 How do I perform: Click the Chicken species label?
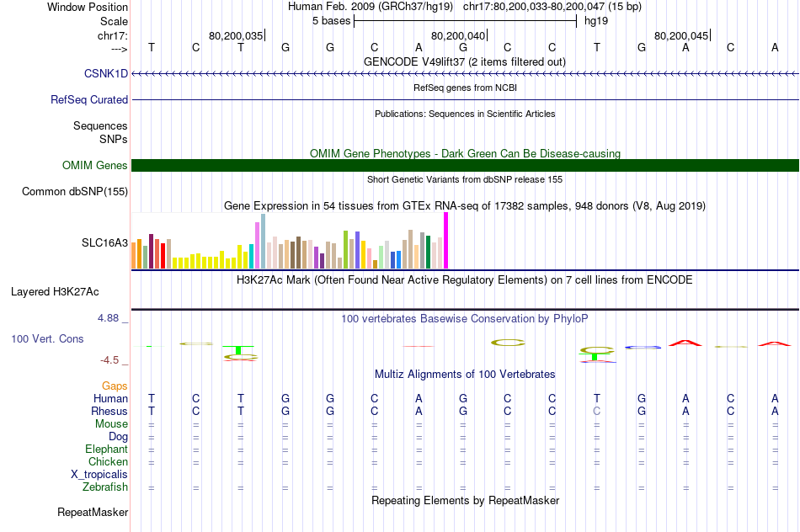pyautogui.click(x=108, y=461)
